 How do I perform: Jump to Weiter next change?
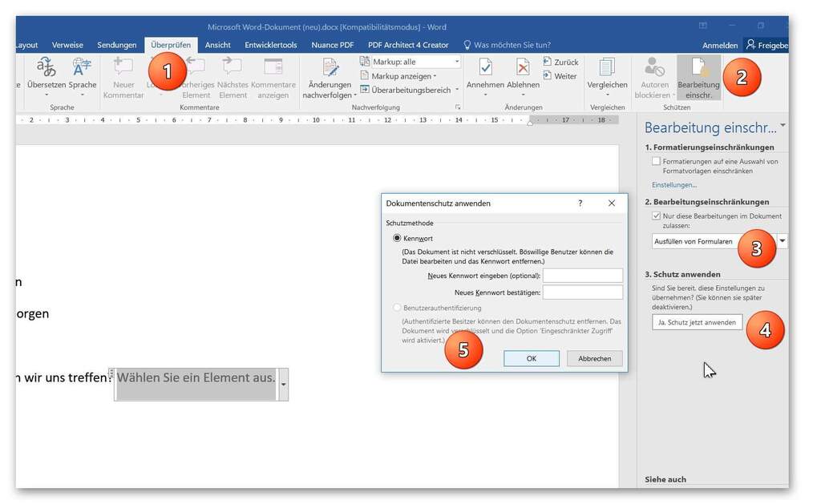[x=560, y=76]
